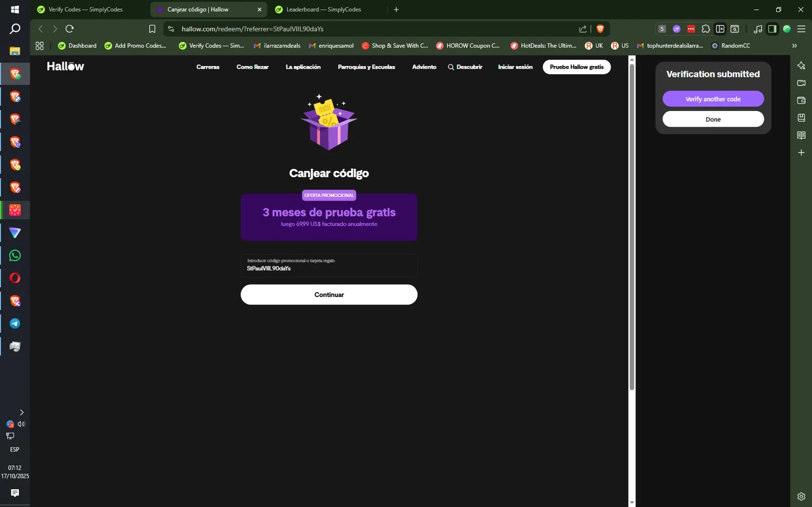Open La aplicación menu item
This screenshot has width=812, height=507.
point(303,67)
